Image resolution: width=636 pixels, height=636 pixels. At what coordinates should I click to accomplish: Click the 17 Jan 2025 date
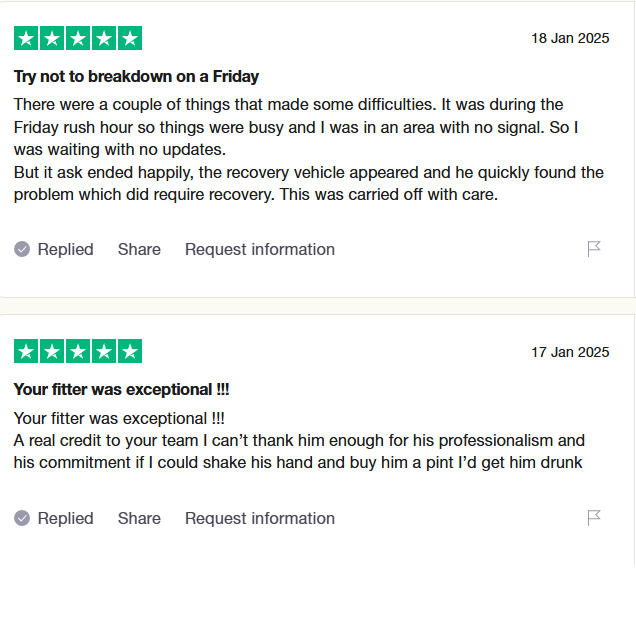(570, 352)
